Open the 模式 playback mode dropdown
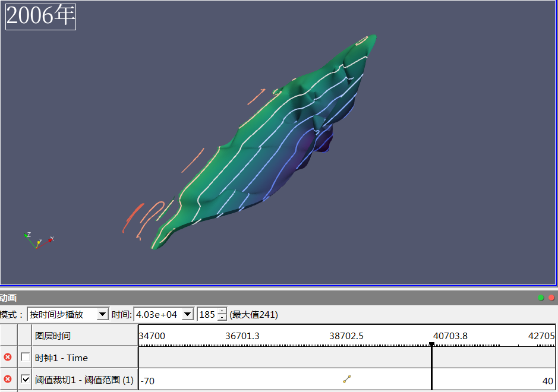 102,314
